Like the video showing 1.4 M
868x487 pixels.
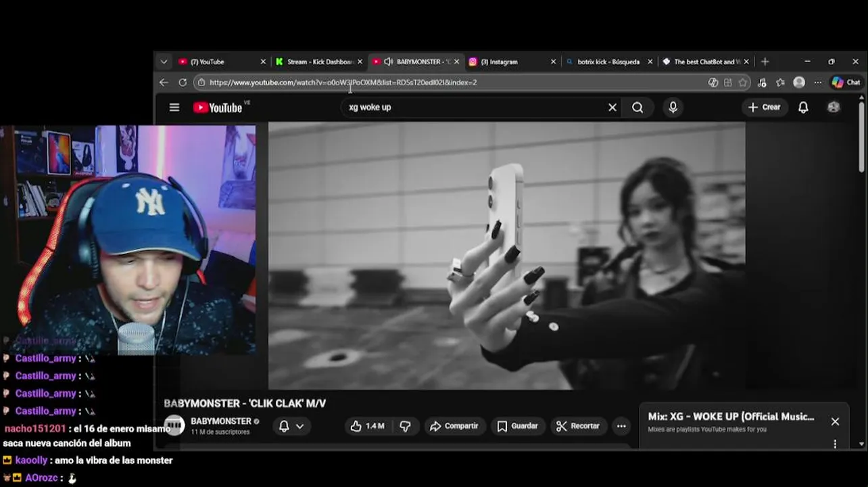pos(367,426)
